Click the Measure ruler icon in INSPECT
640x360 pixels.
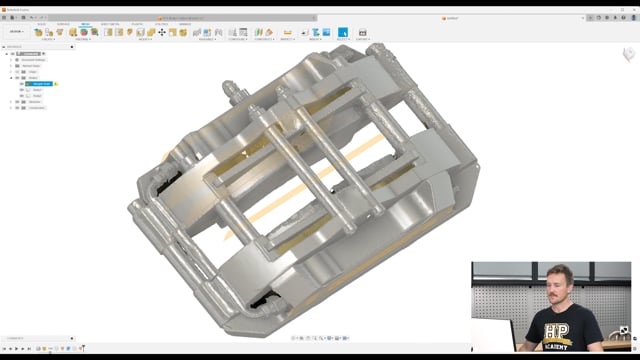point(288,32)
